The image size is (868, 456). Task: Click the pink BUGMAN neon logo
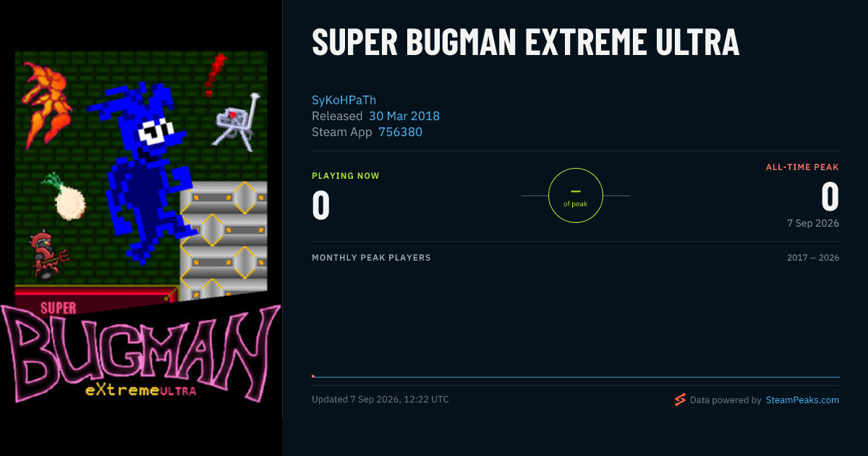click(x=141, y=350)
